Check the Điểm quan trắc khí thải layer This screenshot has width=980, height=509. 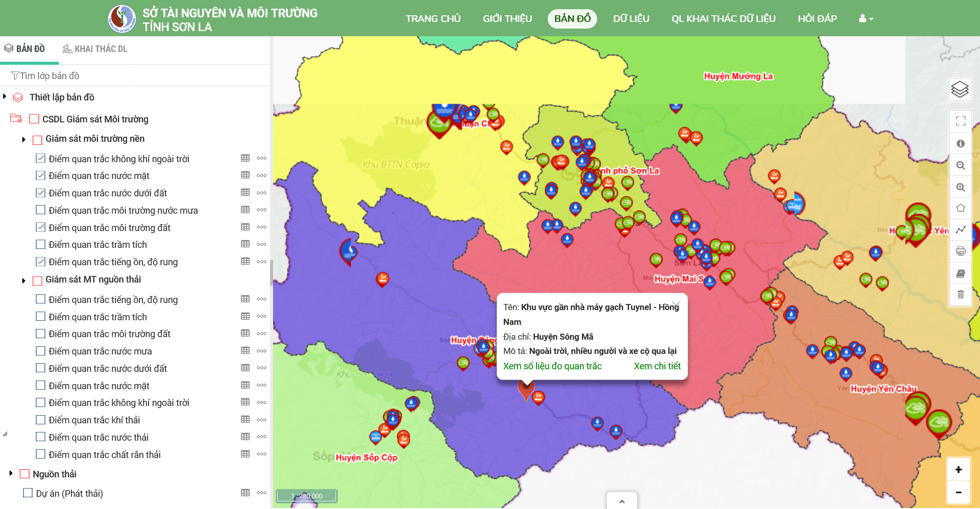click(41, 420)
